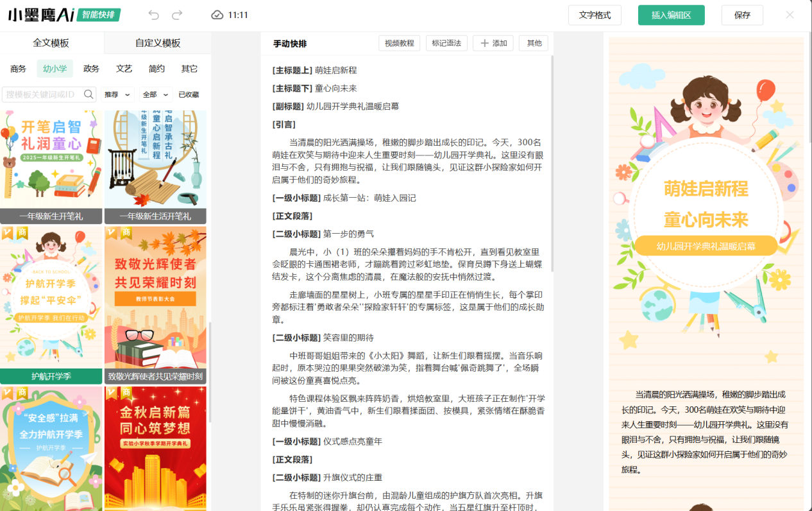Viewport: 812px width, 511px height.
Task: Click the cloud save status icon
Action: [217, 15]
